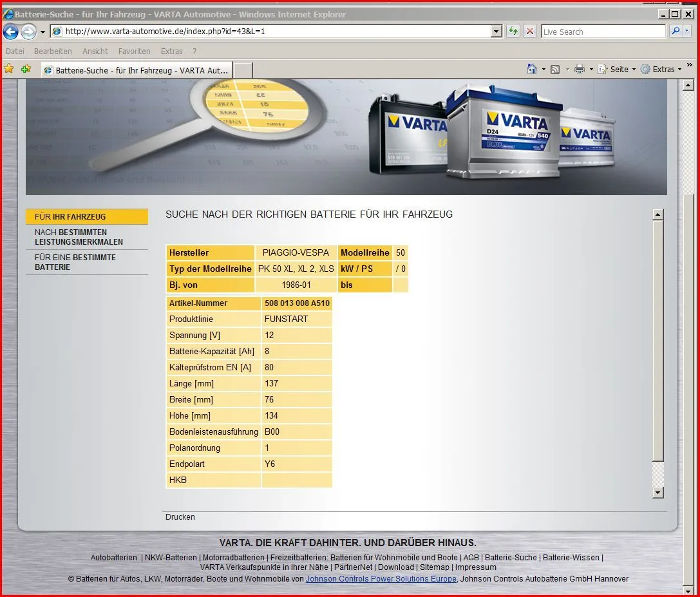Open the Johnson Controls Power Solutions Europe link
Viewport: 700px width, 597px height.
[381, 579]
